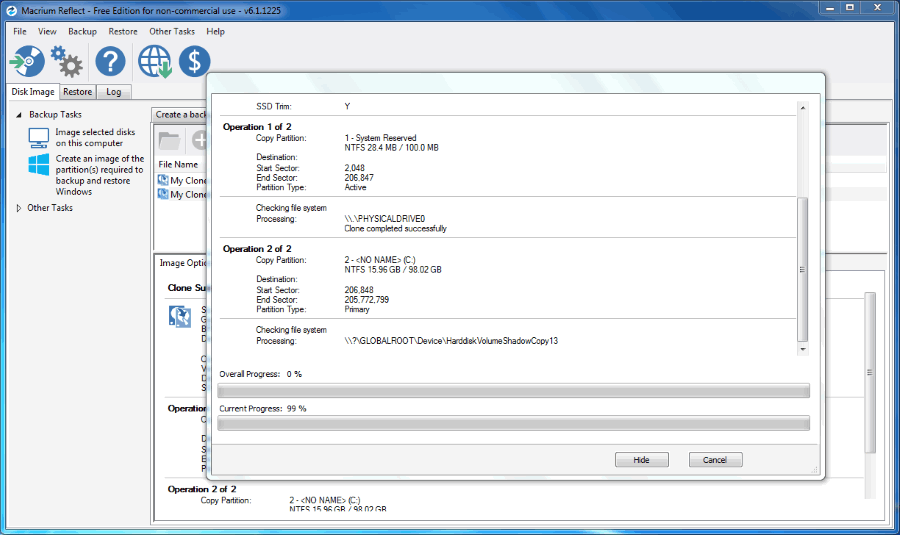
Task: Switch to the Disk Image tab
Action: 33,91
